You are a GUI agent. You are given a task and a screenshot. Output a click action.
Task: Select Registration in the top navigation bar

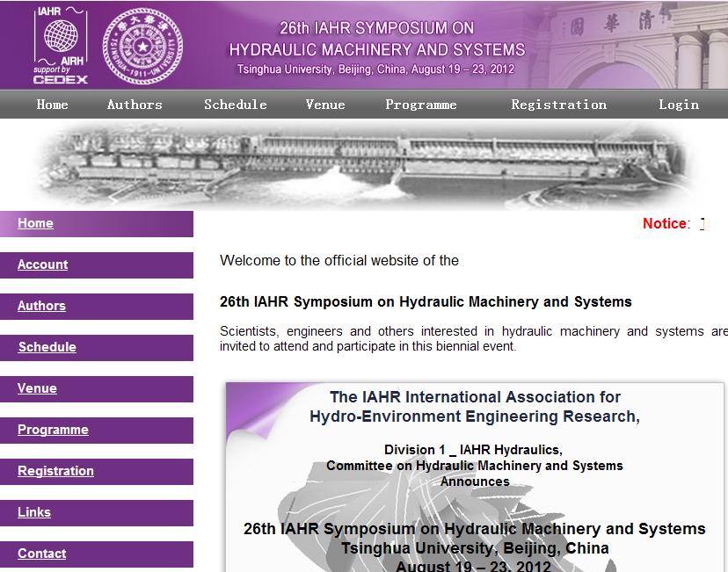point(559,105)
